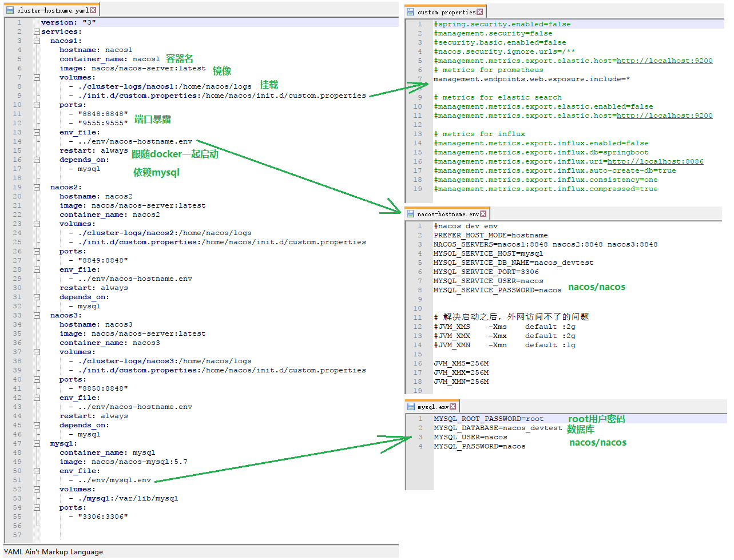
Task: Close the nacos-hostname.env tab
Action: [483, 214]
